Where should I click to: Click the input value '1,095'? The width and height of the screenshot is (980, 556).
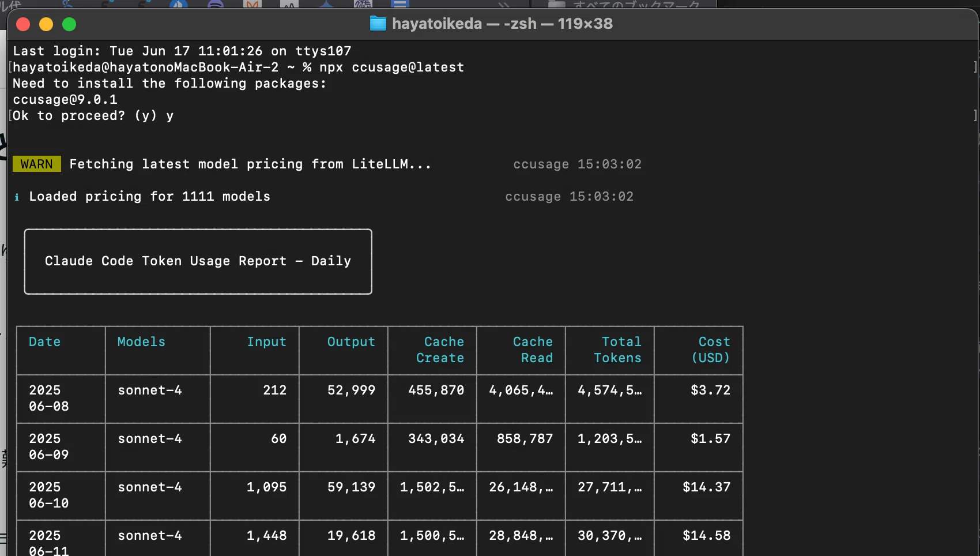(x=267, y=487)
